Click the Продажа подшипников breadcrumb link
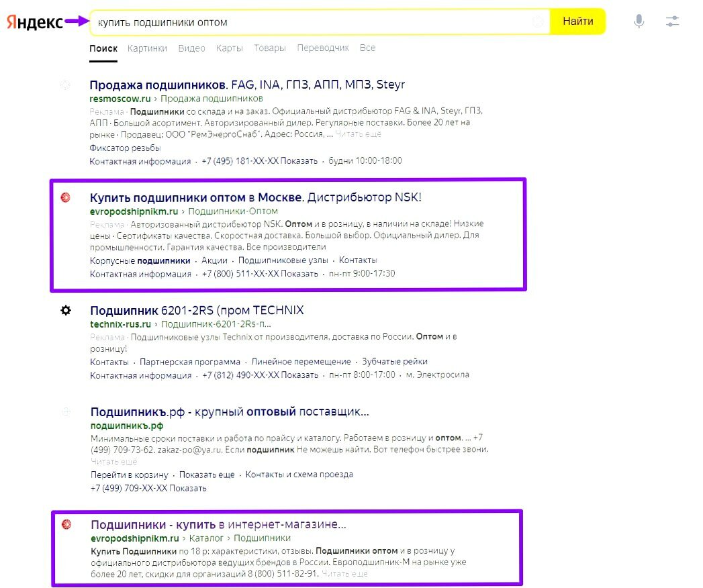 [x=212, y=99]
